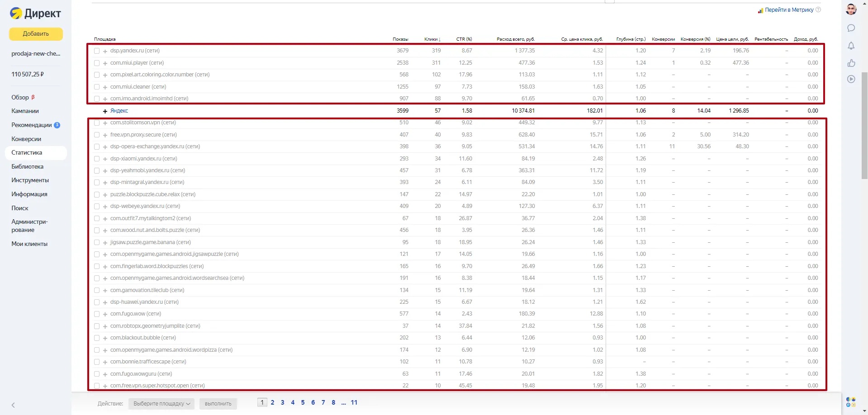868x415 pixels.
Task: Click the Yandex Direct logo
Action: (x=35, y=14)
